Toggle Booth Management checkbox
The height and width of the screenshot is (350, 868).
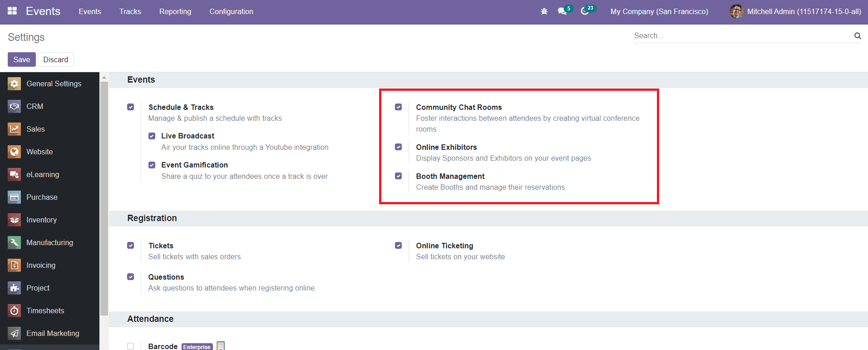click(x=399, y=176)
